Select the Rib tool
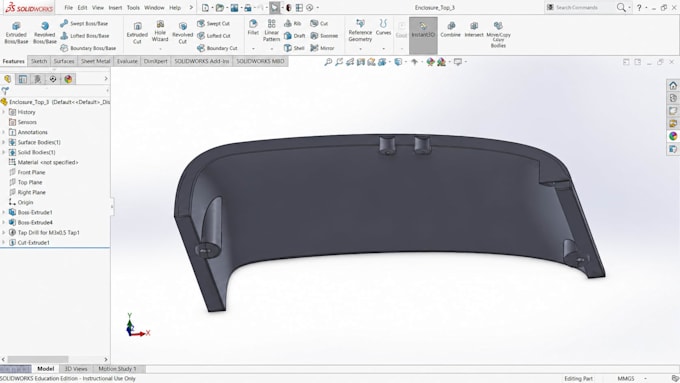 click(x=292, y=23)
